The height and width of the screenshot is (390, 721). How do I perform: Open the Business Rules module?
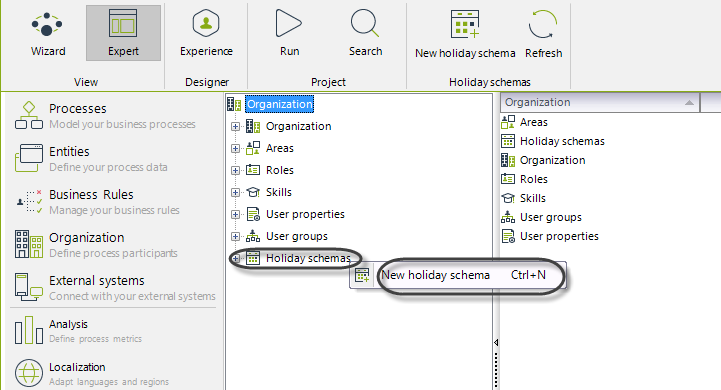[x=114, y=201]
